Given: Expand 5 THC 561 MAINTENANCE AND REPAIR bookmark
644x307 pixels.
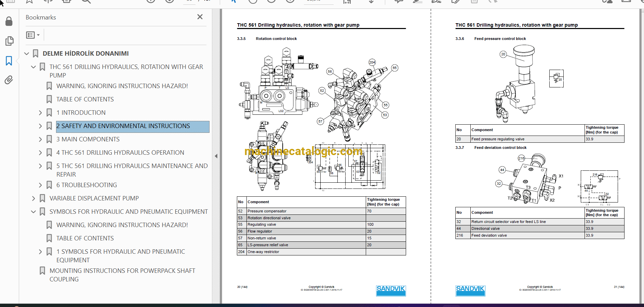Looking at the screenshot, I should [x=40, y=166].
